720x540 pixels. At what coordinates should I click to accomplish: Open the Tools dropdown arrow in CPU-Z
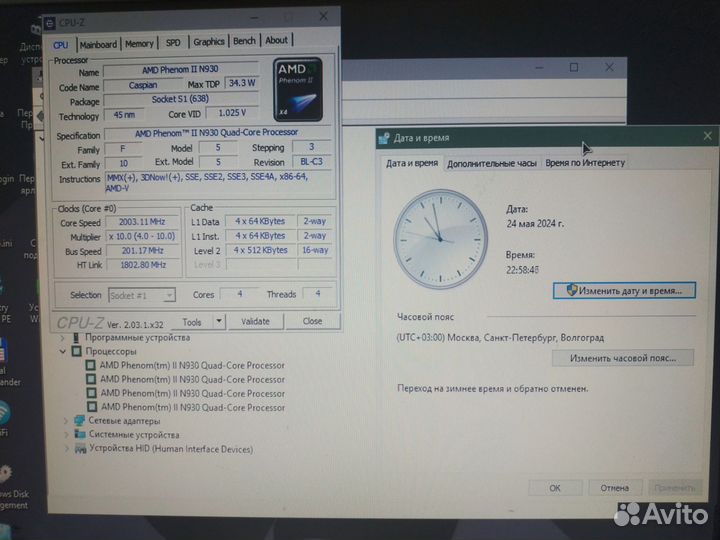pos(219,321)
